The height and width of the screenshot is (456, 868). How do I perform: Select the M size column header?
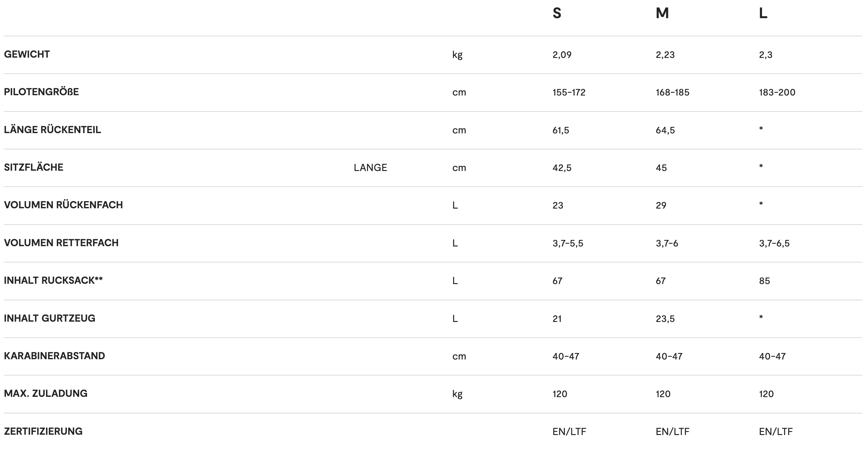coord(662,13)
